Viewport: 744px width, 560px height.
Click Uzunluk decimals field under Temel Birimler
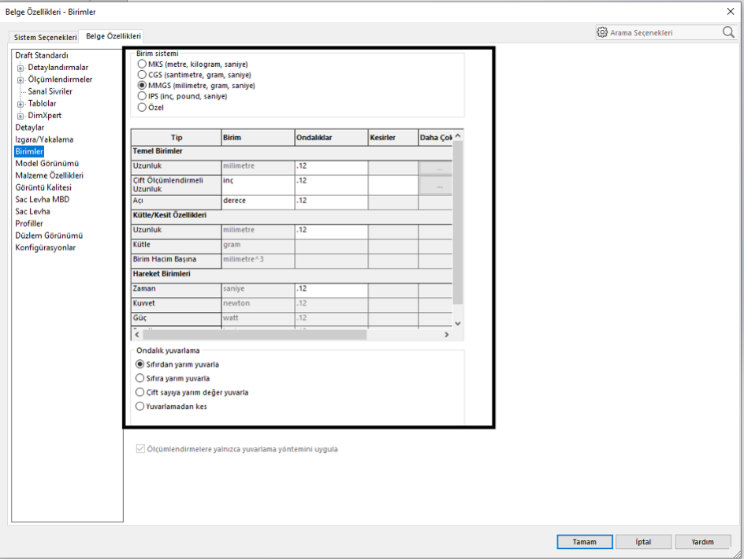pos(331,166)
